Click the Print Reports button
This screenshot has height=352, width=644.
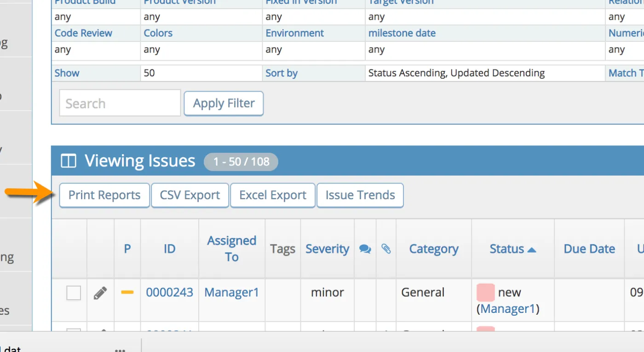tap(104, 195)
